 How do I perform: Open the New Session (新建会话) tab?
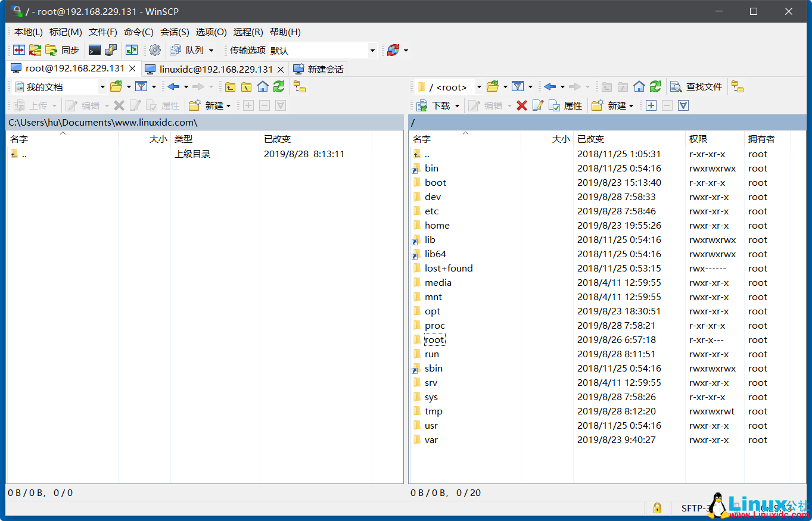[x=319, y=69]
